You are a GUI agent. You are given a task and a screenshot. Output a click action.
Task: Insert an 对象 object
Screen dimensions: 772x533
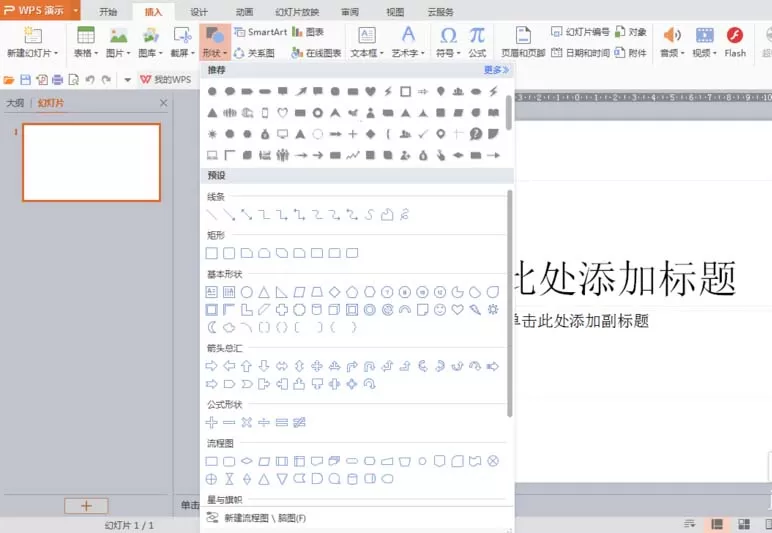pyautogui.click(x=631, y=32)
